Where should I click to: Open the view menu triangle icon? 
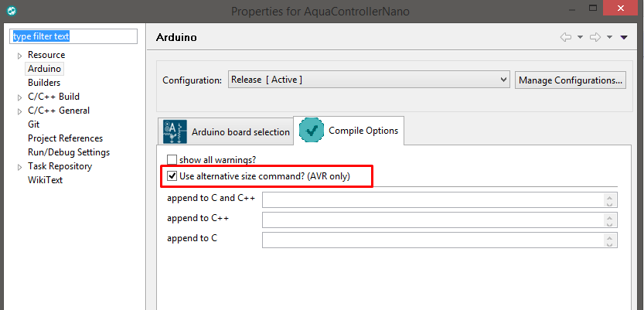click(x=624, y=37)
